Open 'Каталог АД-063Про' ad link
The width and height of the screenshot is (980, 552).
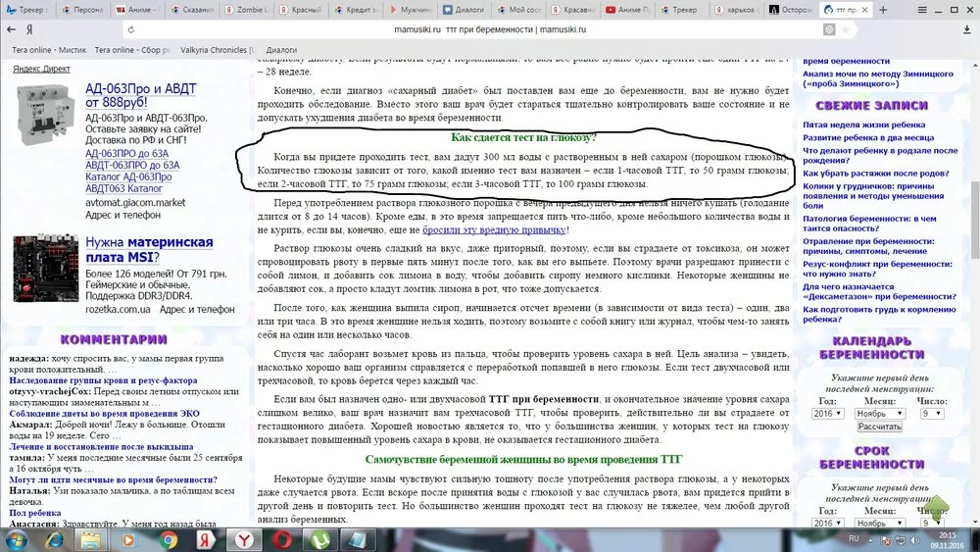pyautogui.click(x=128, y=176)
